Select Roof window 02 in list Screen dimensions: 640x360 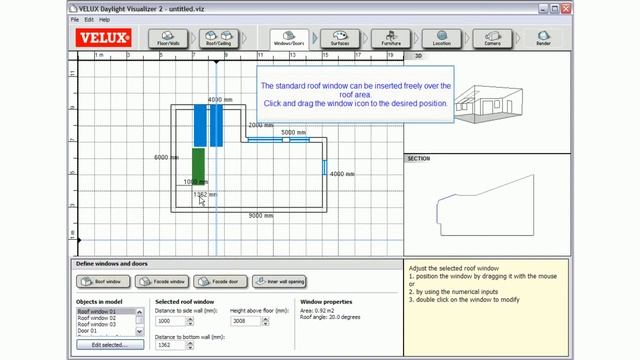pyautogui.click(x=106, y=318)
